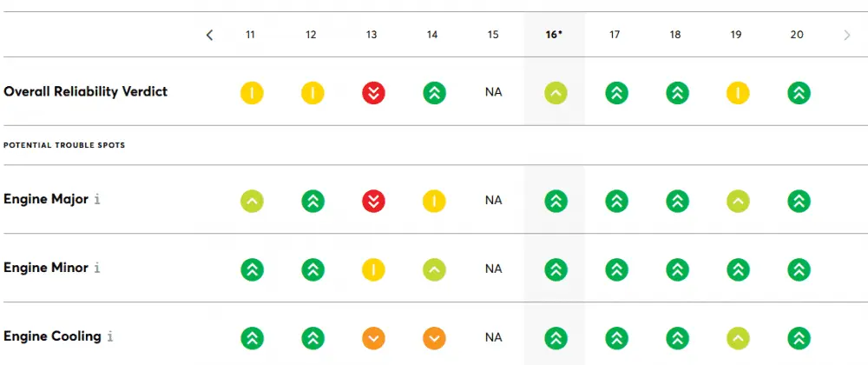Click orange 2013 Engine Cooling icon
Viewport: 868px width, 365px height.
[373, 338]
